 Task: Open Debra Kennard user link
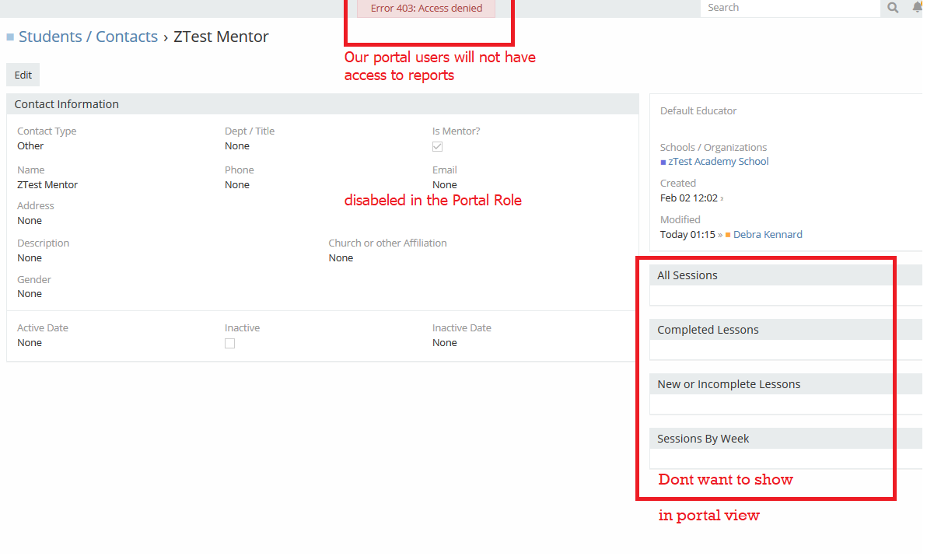768,235
